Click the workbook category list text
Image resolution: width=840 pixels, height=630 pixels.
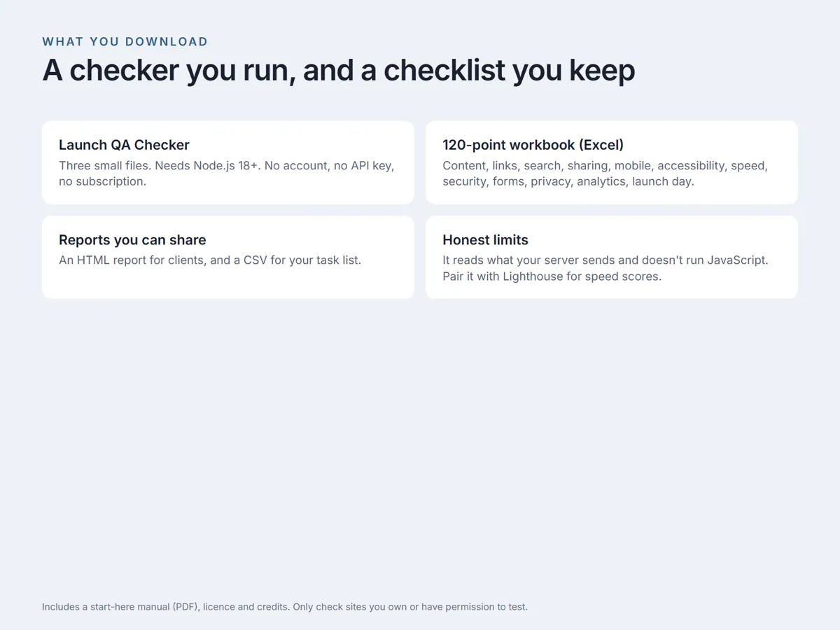pyautogui.click(x=605, y=174)
